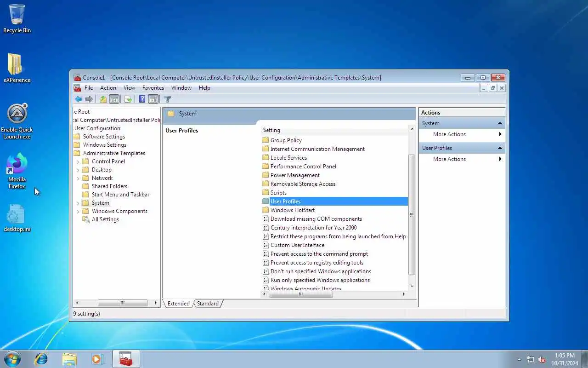Collapse the User Profiles section in Actions pane
This screenshot has height=368, width=588.
500,148
